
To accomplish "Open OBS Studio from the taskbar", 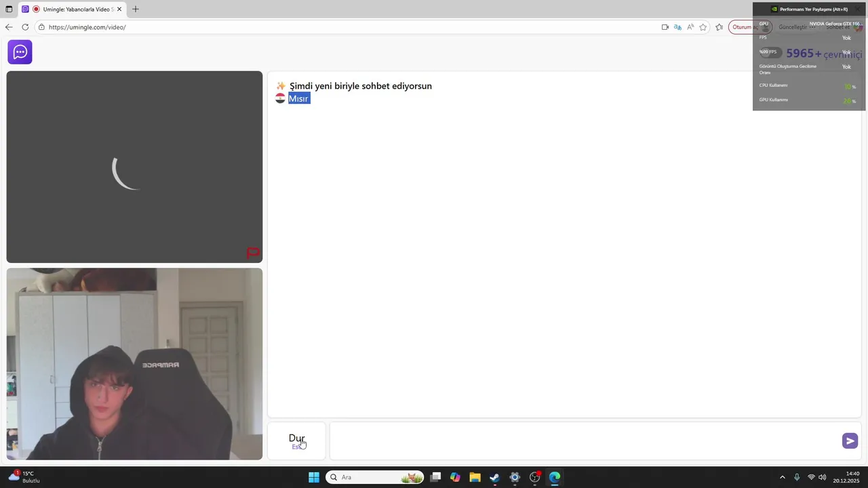I will 535,477.
